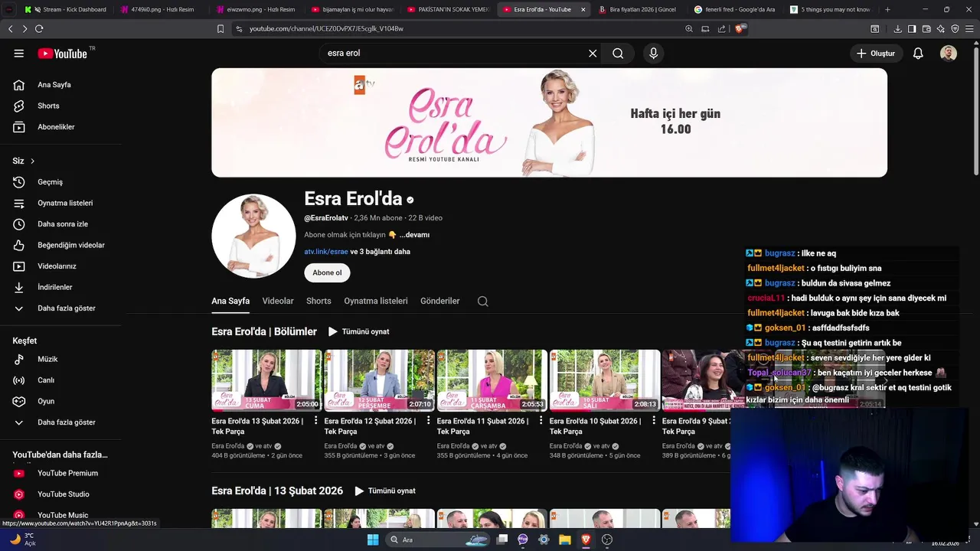This screenshot has height=551, width=980.
Task: Open the 11 Şubat 2026 video thumbnail
Action: [492, 380]
